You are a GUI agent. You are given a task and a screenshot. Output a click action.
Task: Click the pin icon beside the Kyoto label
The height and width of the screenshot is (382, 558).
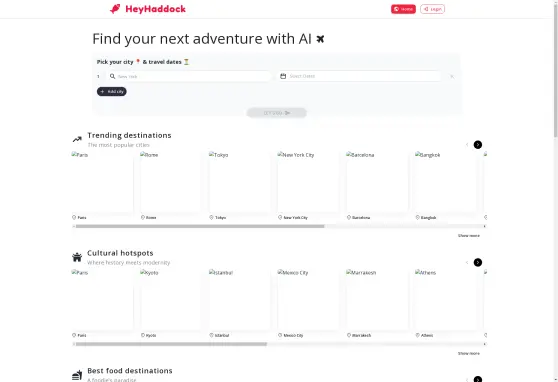[x=143, y=335]
